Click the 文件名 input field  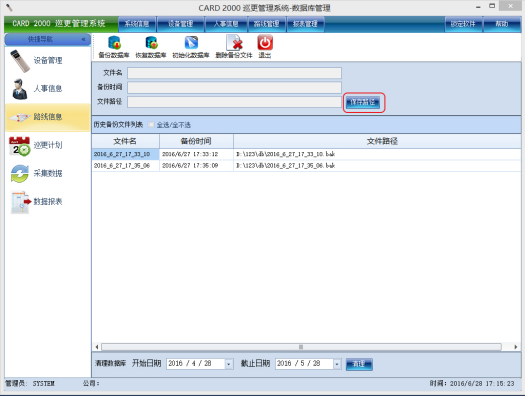coord(234,73)
